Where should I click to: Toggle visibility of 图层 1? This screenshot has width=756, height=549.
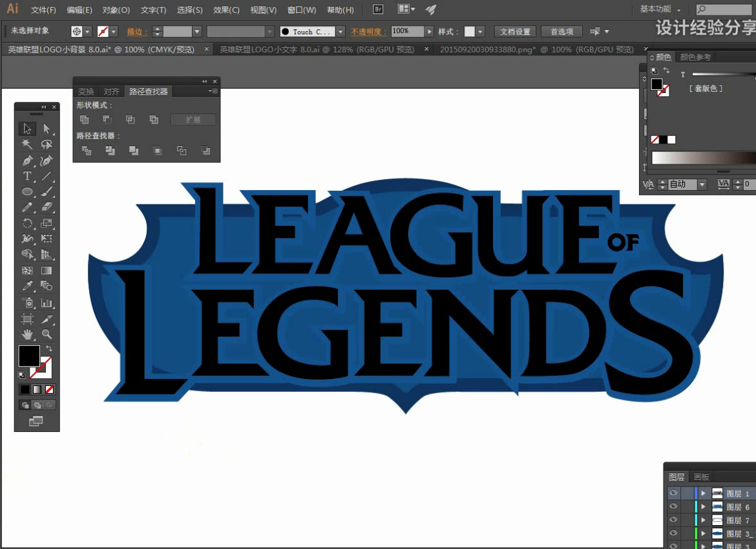point(673,493)
